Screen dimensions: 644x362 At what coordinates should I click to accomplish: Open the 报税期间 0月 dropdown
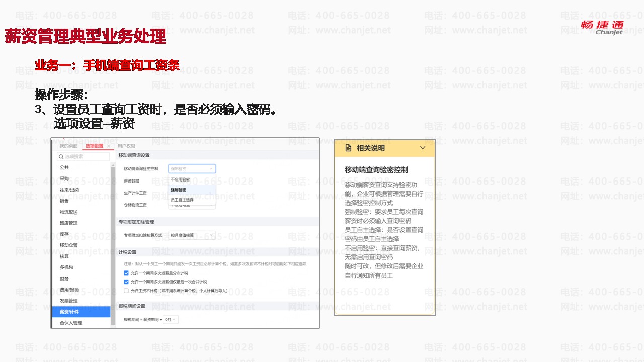(x=171, y=319)
